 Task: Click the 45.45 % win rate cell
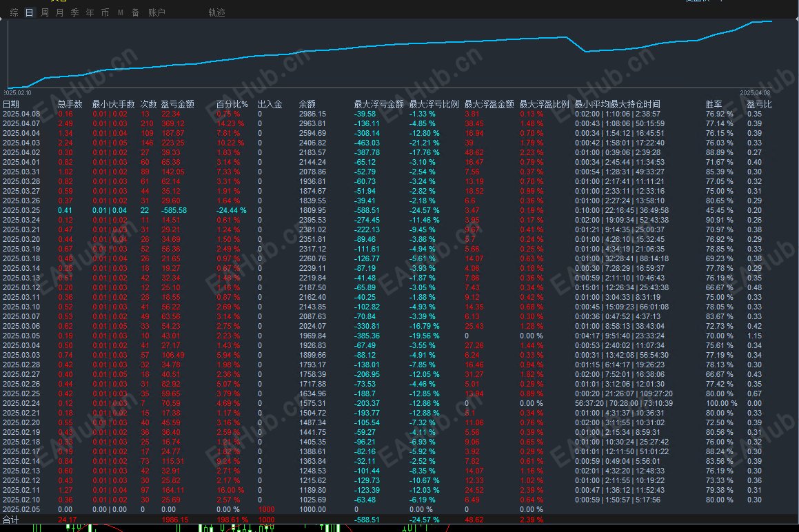point(720,210)
